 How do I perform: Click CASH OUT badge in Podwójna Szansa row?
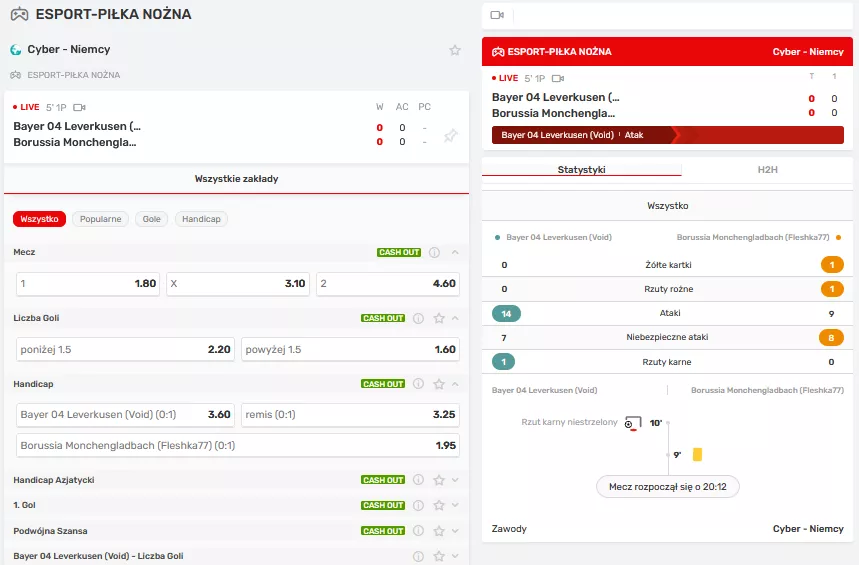(383, 531)
